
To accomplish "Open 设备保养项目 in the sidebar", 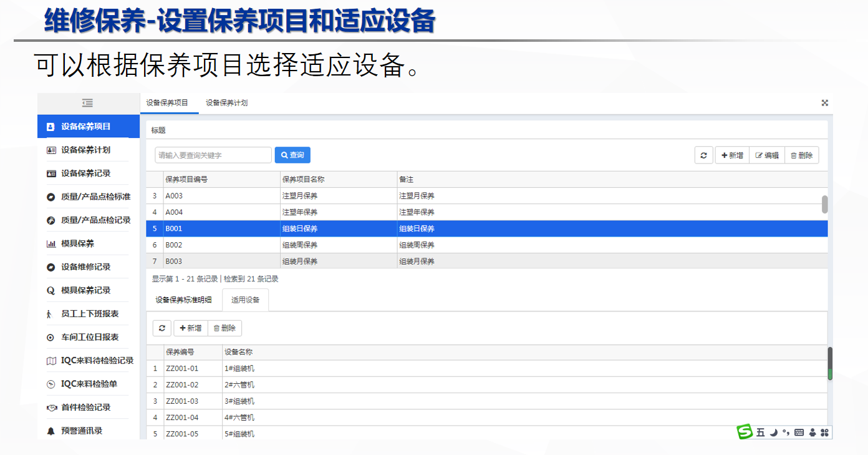I will [x=89, y=126].
